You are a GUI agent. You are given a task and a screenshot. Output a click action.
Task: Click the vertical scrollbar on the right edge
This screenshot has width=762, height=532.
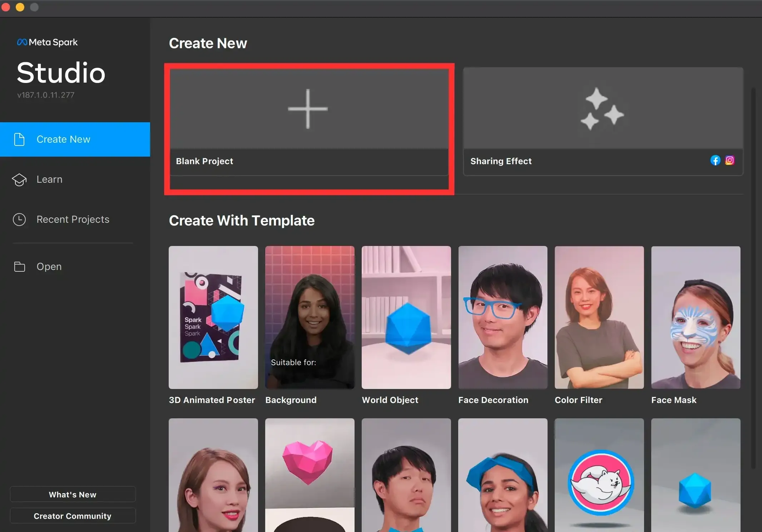753,277
